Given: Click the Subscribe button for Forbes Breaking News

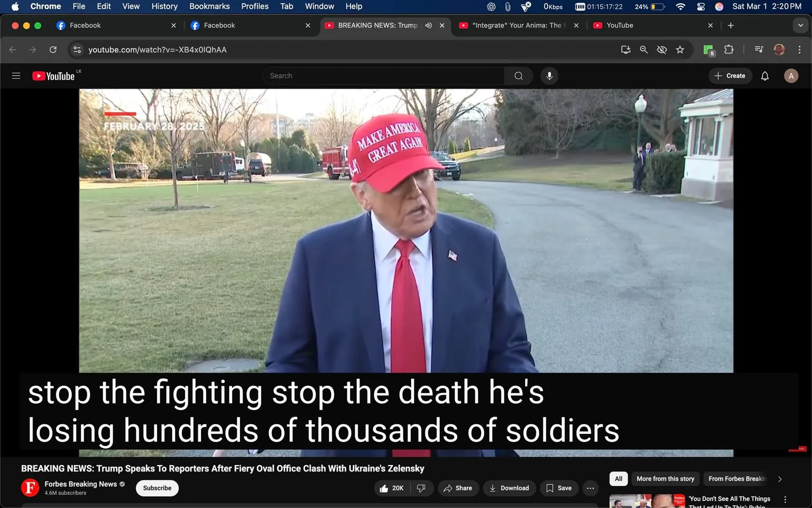Looking at the screenshot, I should tap(156, 488).
